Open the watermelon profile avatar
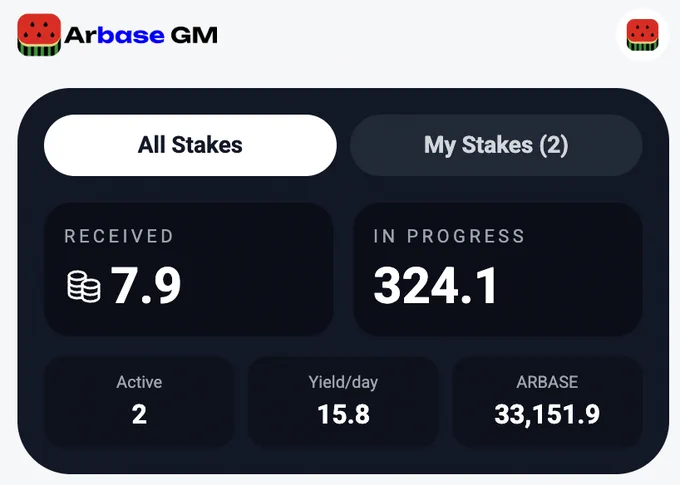Viewport: 680px width, 485px height. coord(642,35)
